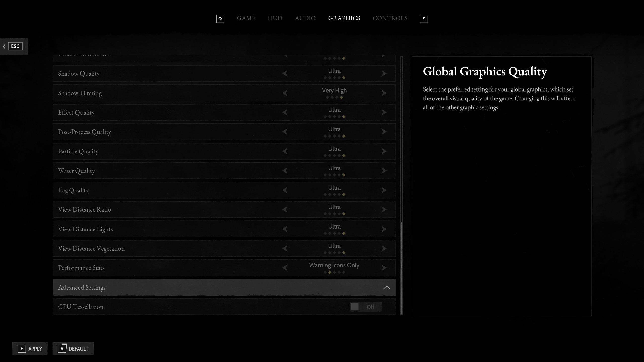Lower Fog Quality using left arrow
The width and height of the screenshot is (644, 362).
(285, 190)
